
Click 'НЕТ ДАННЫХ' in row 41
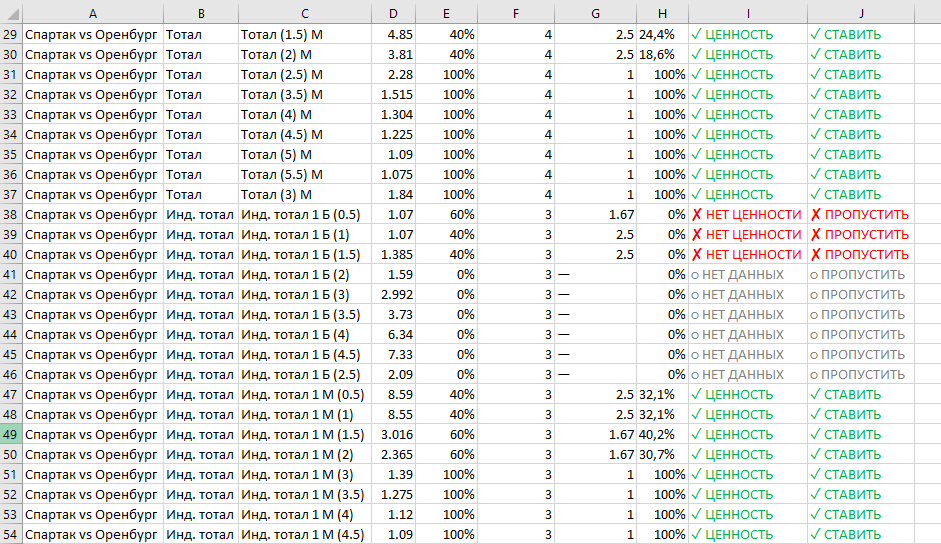coord(743,274)
